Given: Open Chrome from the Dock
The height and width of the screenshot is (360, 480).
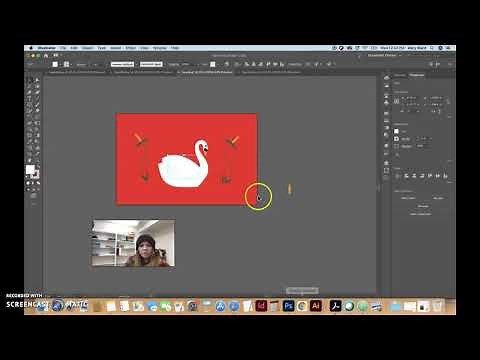Looking at the screenshot, I should (x=302, y=305).
